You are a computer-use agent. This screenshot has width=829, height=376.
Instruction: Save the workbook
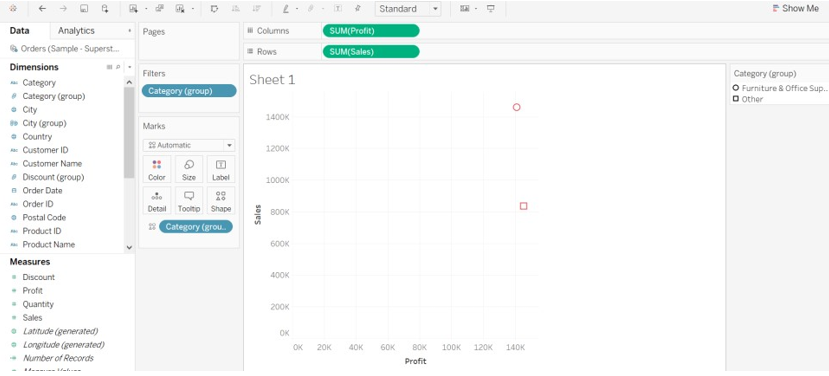click(84, 8)
